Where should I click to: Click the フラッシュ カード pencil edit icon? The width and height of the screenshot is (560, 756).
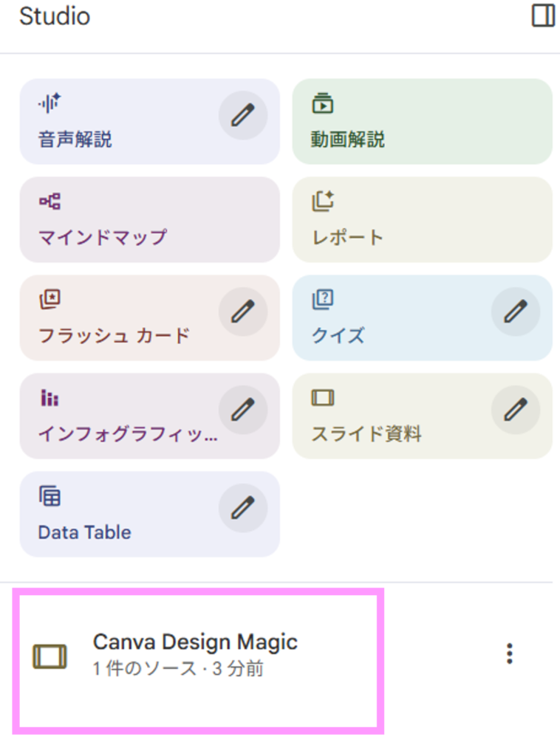[242, 312]
